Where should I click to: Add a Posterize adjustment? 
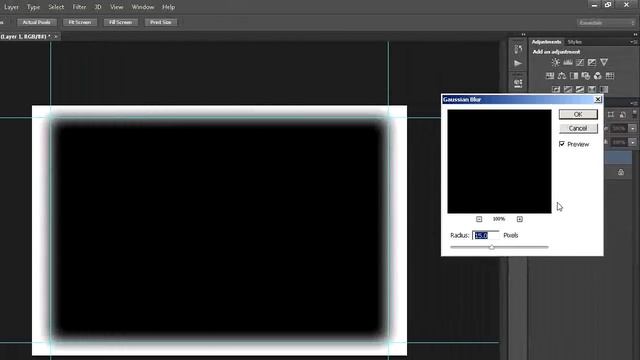[568, 89]
